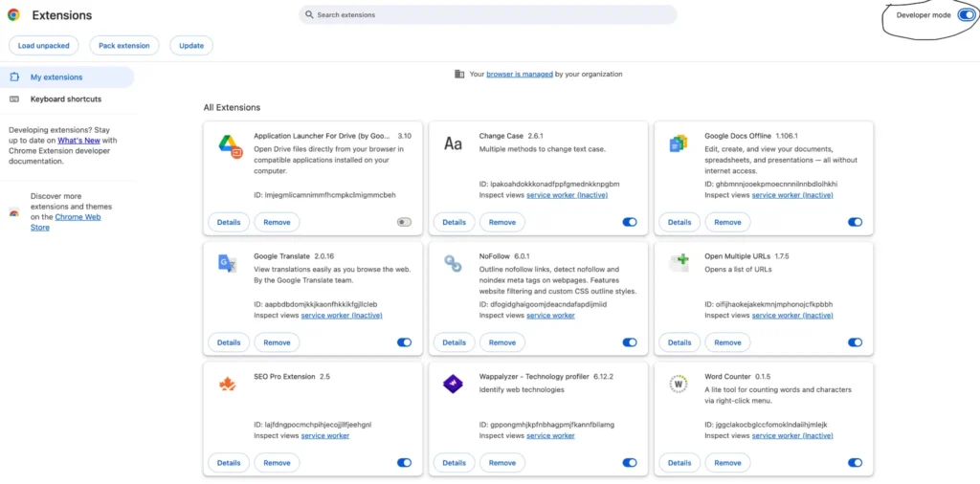Disable the Wappalyzer extension toggle
Viewport: 980px width, 484px height.
click(630, 463)
